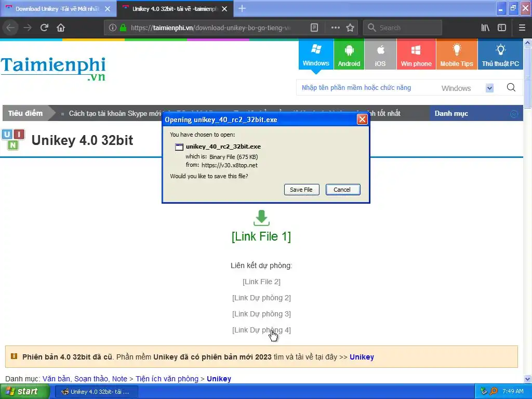Open the Windows category
The width and height of the screenshot is (532, 399).
(316, 54)
